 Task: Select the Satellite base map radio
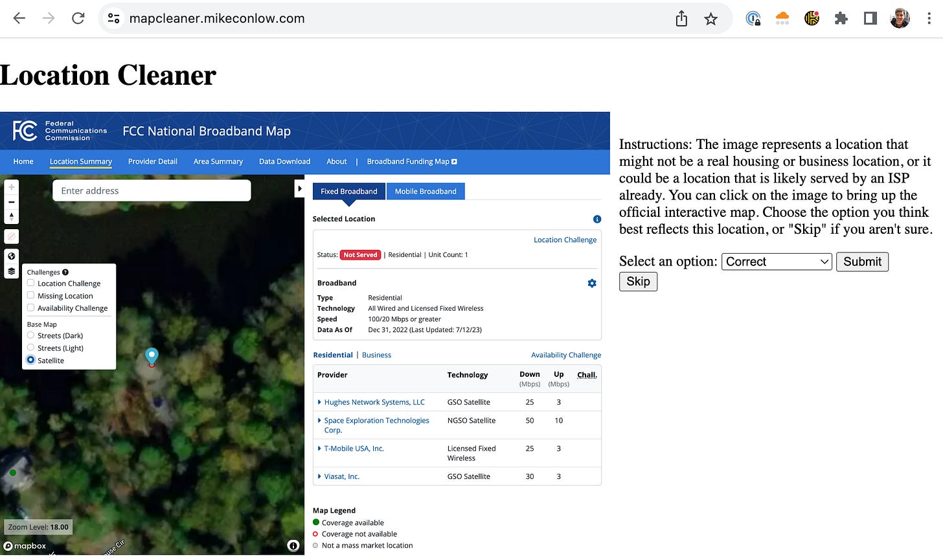tap(30, 360)
